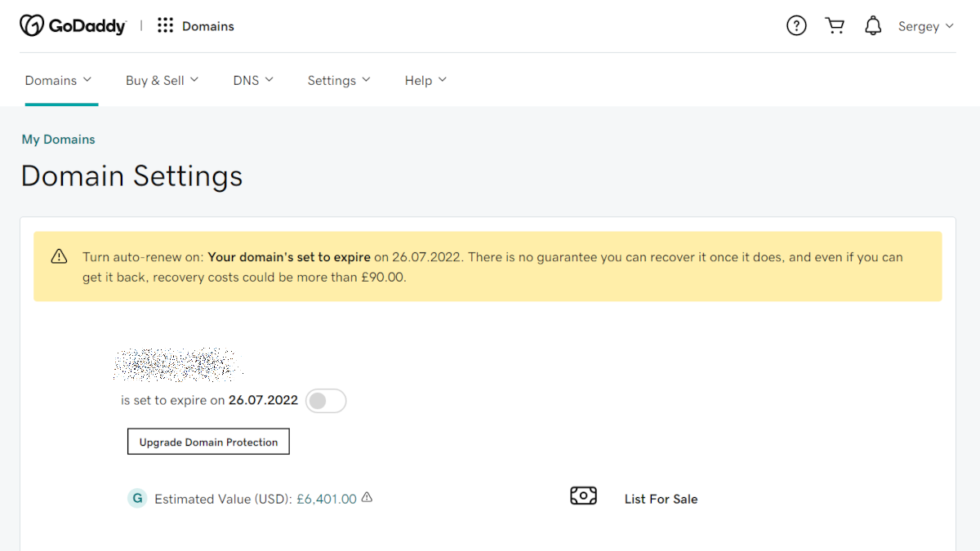Click the GoDaddy logo
This screenshot has height=551, width=980.
point(73,26)
